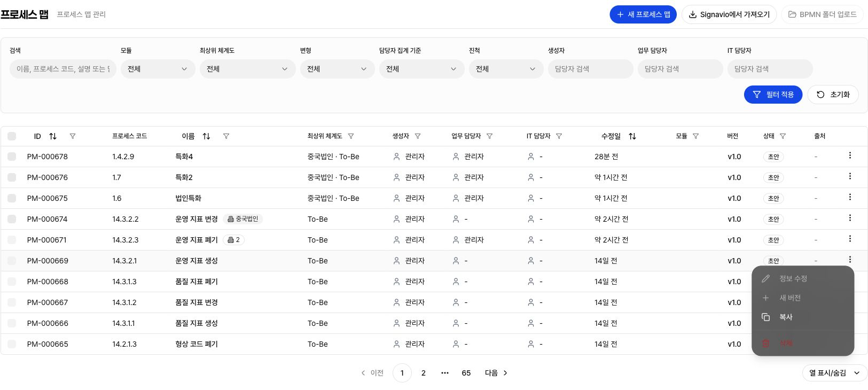The height and width of the screenshot is (390, 868).
Task: Open filter for the 이름 column
Action: coord(226,136)
